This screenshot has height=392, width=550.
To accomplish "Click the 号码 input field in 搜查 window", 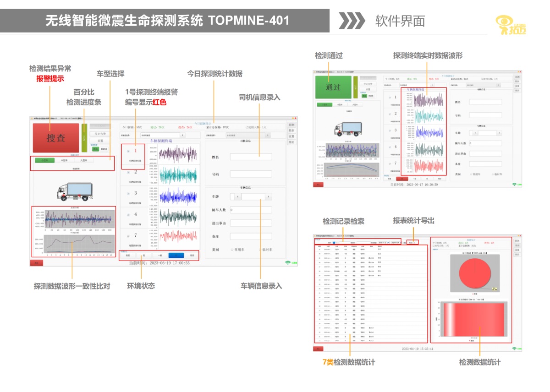I will point(251,174).
